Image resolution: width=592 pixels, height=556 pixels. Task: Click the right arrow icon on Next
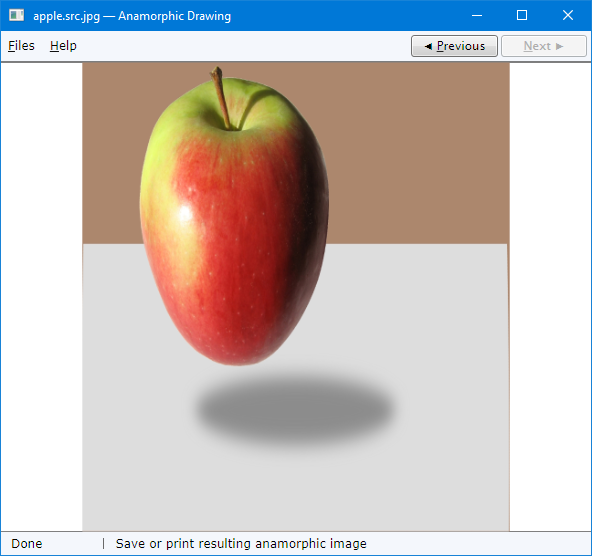point(560,46)
